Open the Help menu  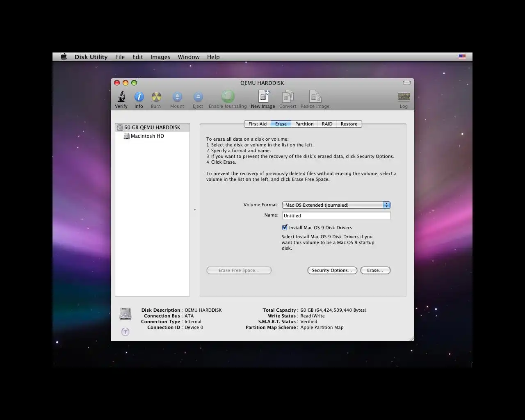point(213,57)
